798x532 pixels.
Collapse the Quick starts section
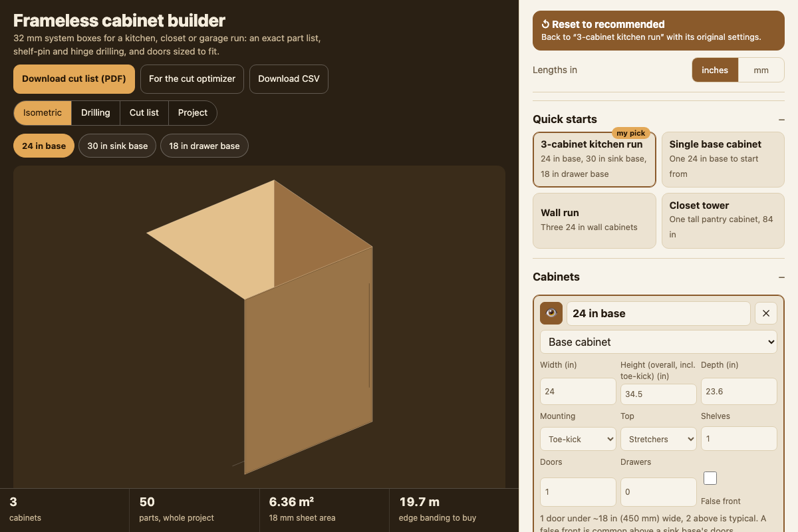pos(781,120)
